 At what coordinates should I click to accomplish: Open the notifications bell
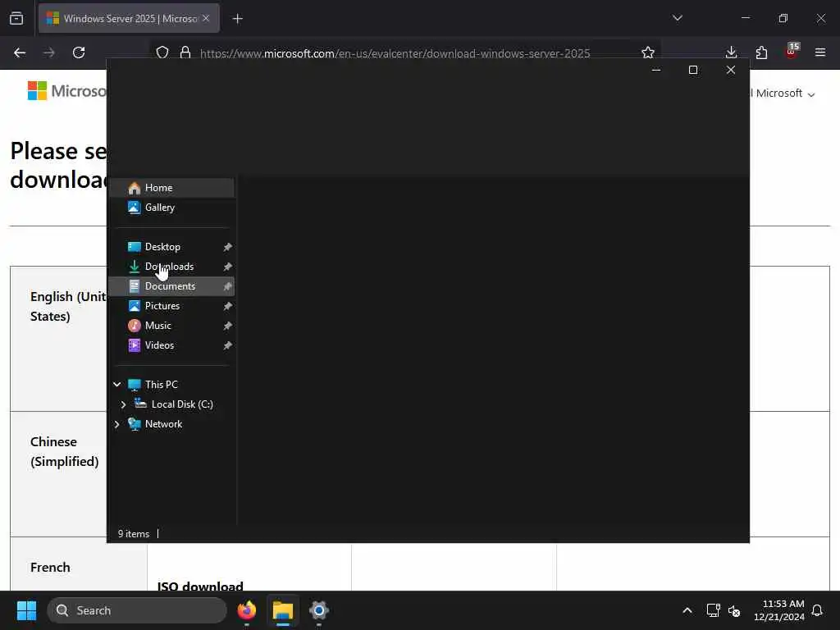pos(818,610)
